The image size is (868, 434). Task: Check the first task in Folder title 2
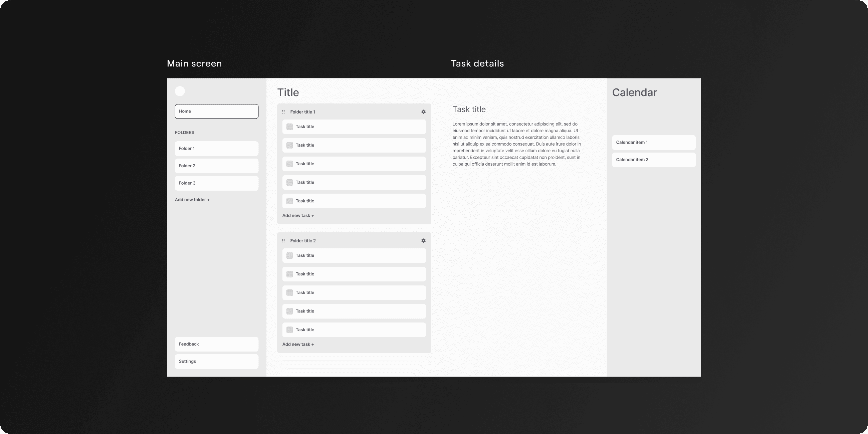coord(289,255)
